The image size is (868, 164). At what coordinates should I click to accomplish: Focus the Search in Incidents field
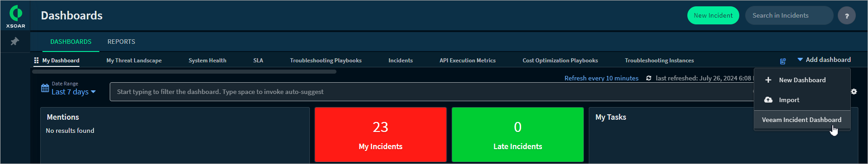tap(789, 15)
